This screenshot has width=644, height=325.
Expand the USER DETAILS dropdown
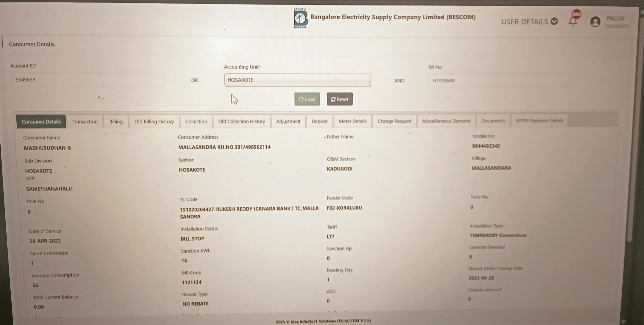(x=529, y=21)
